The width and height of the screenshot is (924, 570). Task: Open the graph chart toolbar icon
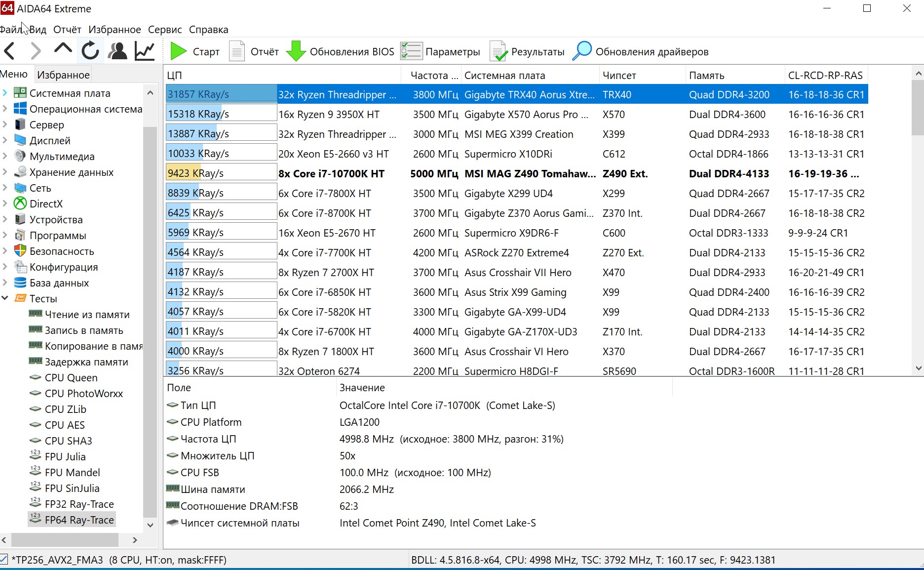145,51
